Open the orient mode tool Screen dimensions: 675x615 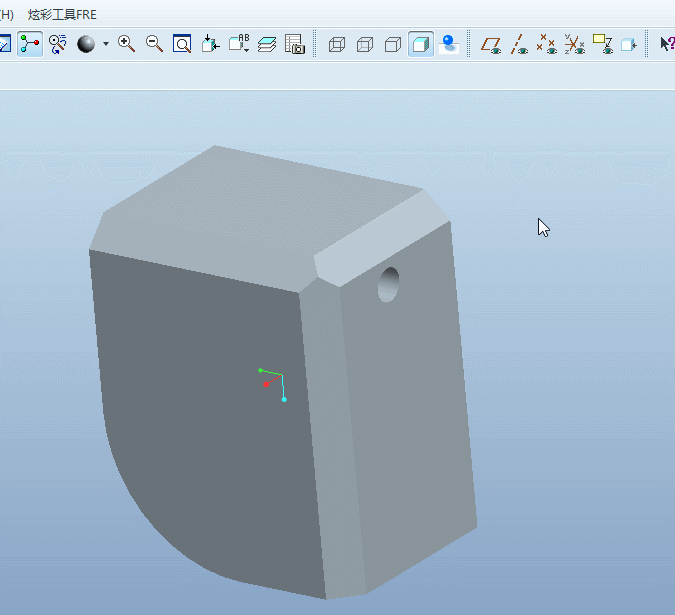tap(58, 44)
